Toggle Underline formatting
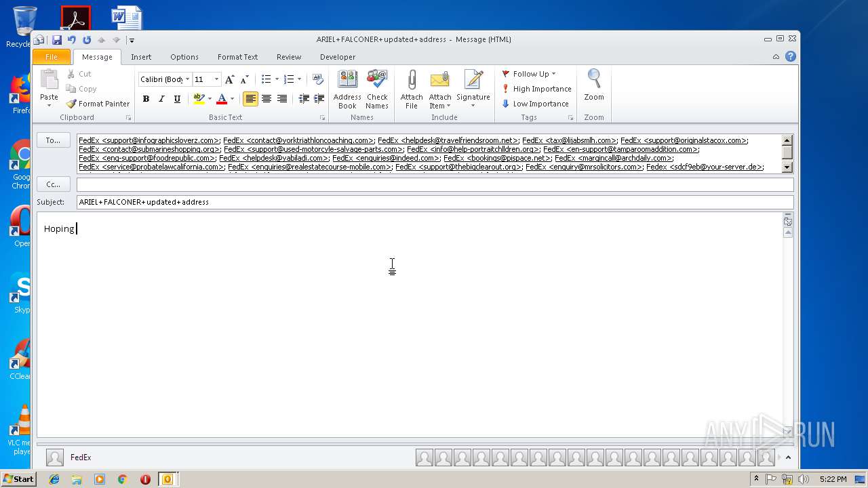Screen dimensions: 868x488 pyautogui.click(x=177, y=99)
